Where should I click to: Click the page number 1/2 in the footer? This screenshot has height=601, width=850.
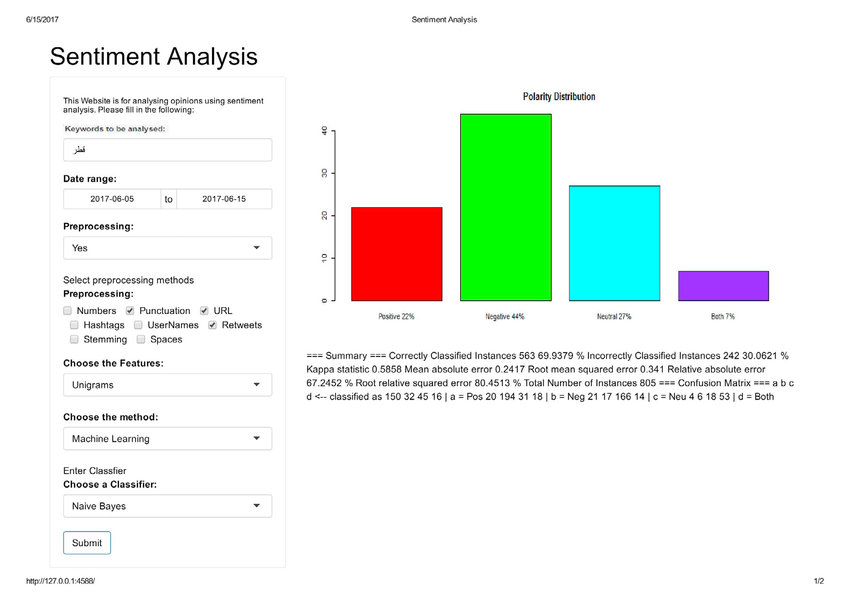coord(819,581)
